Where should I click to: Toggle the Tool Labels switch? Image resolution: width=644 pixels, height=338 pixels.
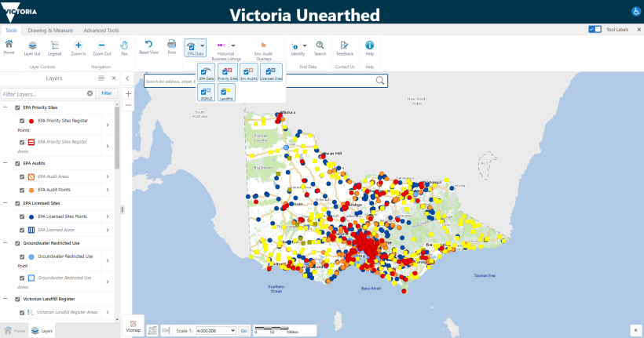[595, 29]
